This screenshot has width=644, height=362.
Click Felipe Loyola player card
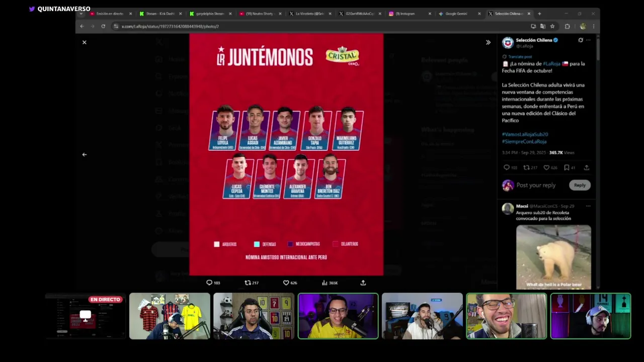tap(223, 128)
